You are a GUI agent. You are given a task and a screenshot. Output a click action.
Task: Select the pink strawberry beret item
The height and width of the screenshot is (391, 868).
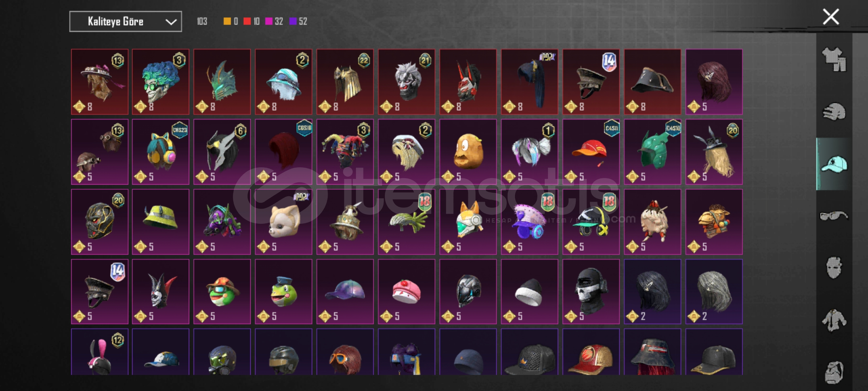pyautogui.click(x=407, y=291)
